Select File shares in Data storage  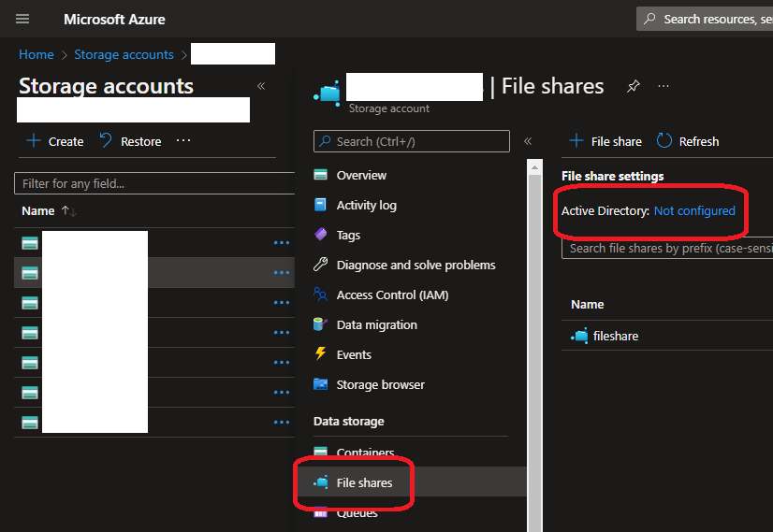pyautogui.click(x=364, y=482)
